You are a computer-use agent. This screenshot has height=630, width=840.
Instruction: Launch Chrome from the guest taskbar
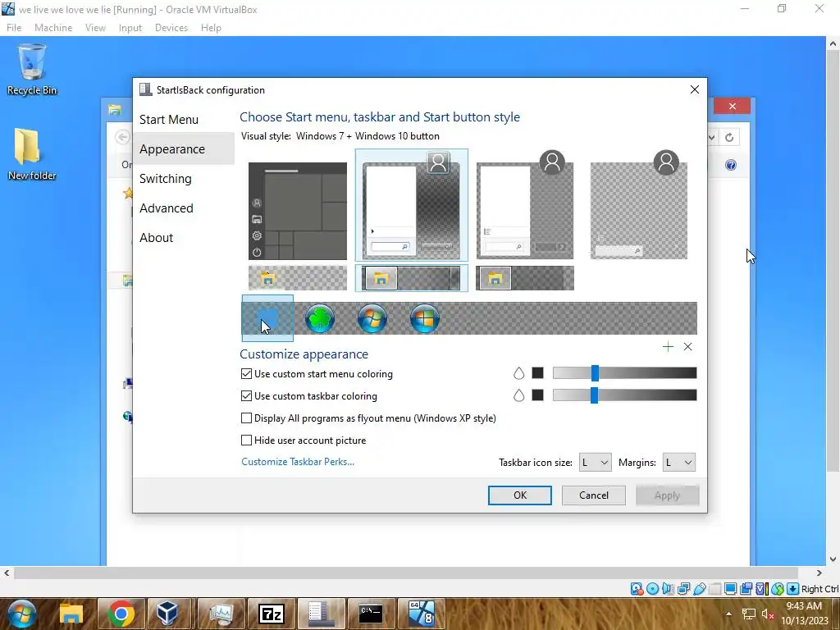[x=121, y=614]
